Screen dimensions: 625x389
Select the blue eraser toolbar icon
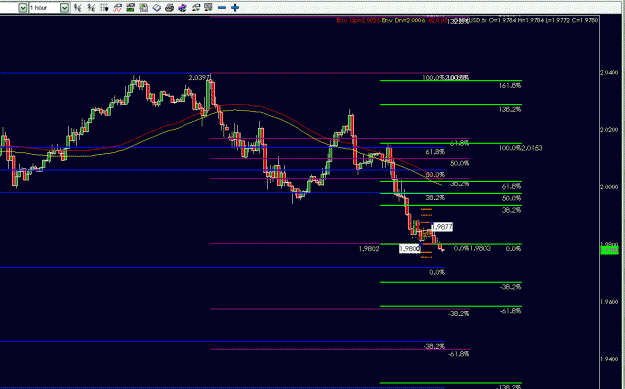[157, 8]
